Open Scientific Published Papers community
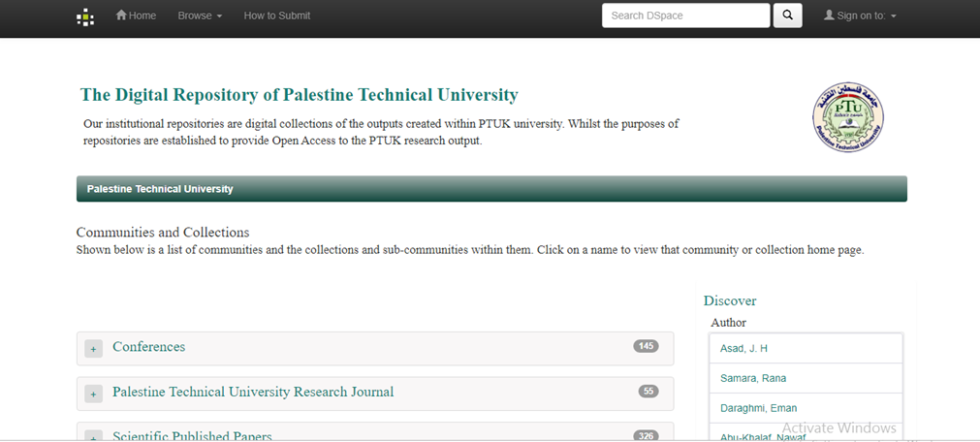980x442 pixels. 192,436
